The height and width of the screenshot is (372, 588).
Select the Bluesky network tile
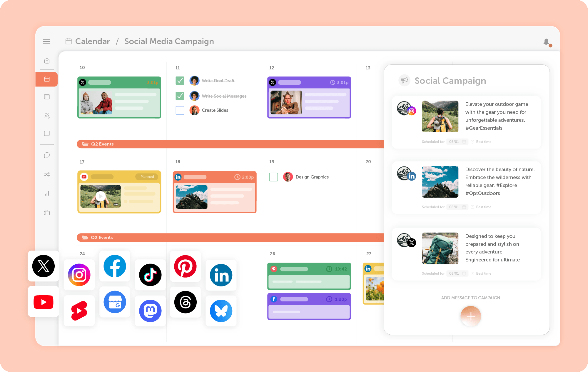[221, 311]
